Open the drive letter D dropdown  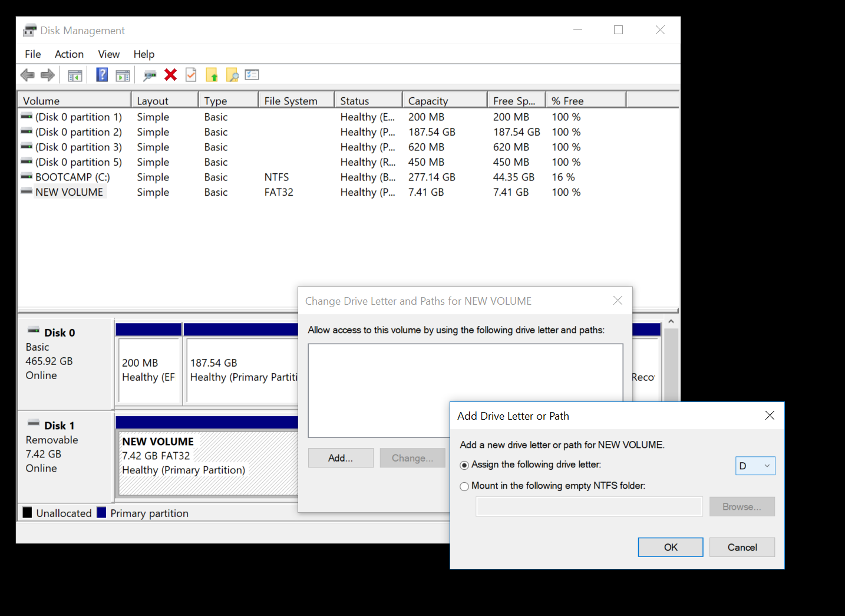pyautogui.click(x=755, y=466)
